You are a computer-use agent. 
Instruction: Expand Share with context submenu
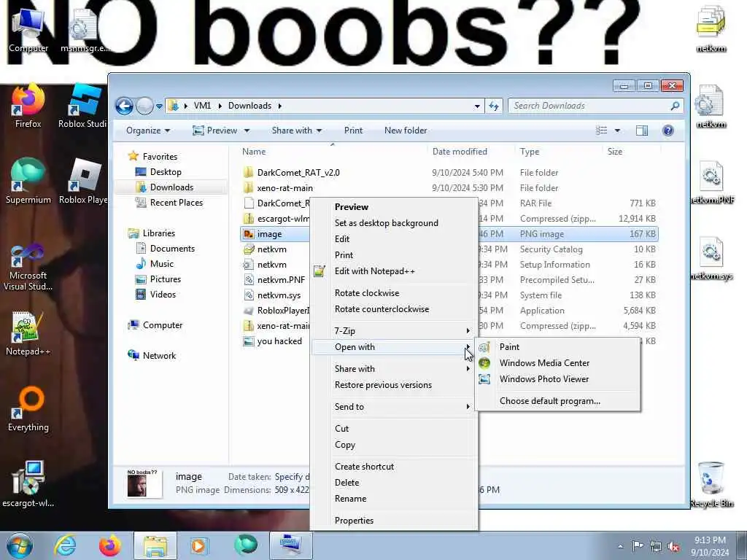(395, 368)
